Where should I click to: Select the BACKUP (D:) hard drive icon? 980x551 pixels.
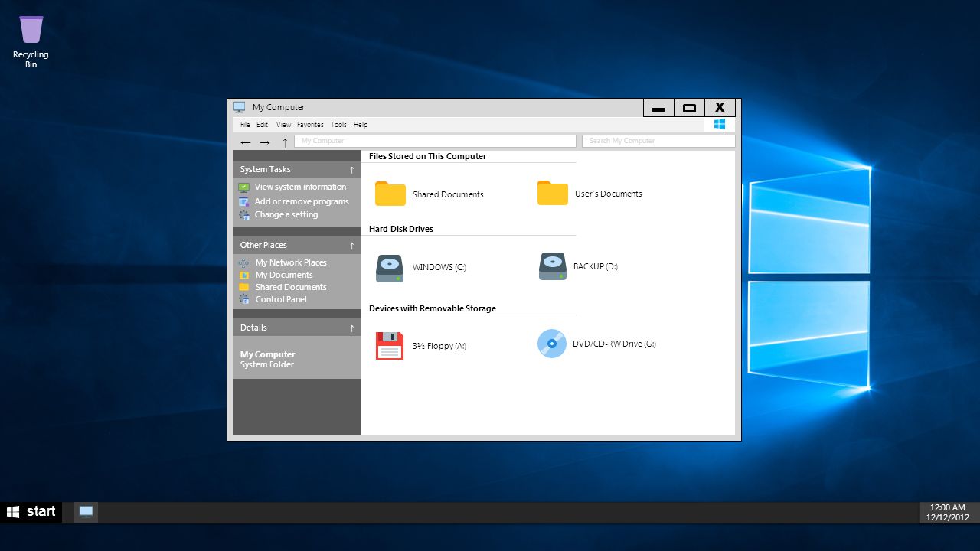553,266
